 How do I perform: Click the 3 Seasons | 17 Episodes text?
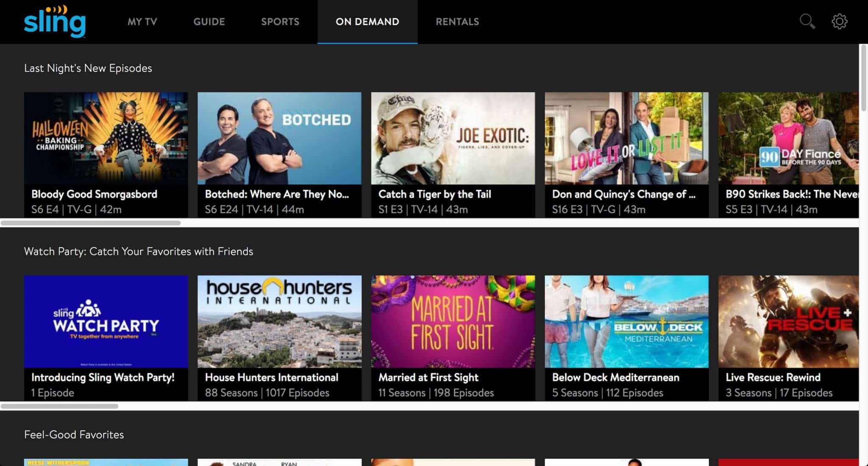(779, 393)
